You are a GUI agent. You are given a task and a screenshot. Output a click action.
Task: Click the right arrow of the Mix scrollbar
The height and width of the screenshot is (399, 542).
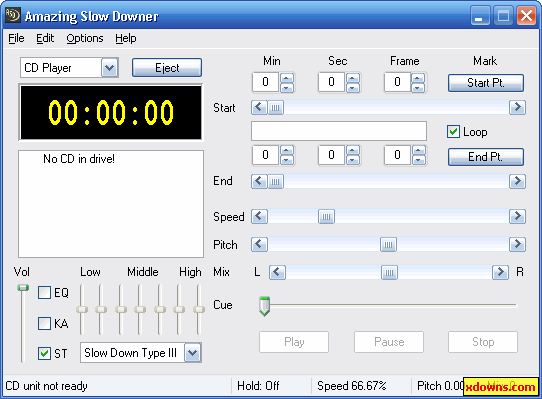501,272
